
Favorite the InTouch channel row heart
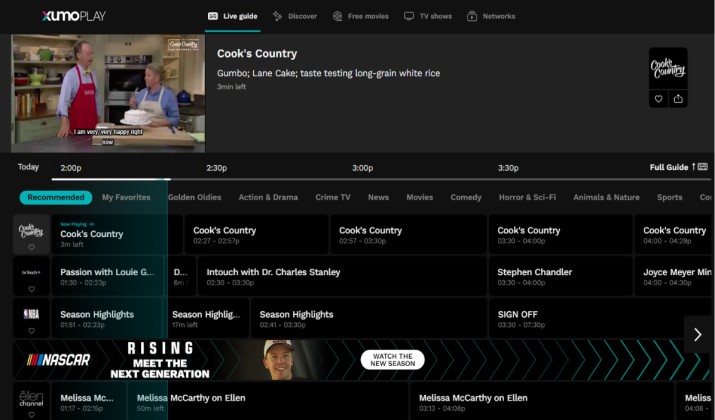click(x=31, y=289)
